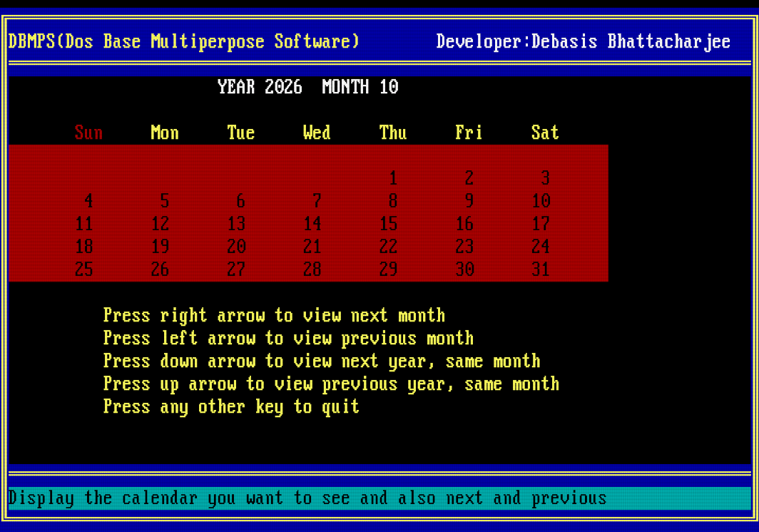Click date 31 in the calendar
The width and height of the screenshot is (759, 532).
(x=541, y=269)
